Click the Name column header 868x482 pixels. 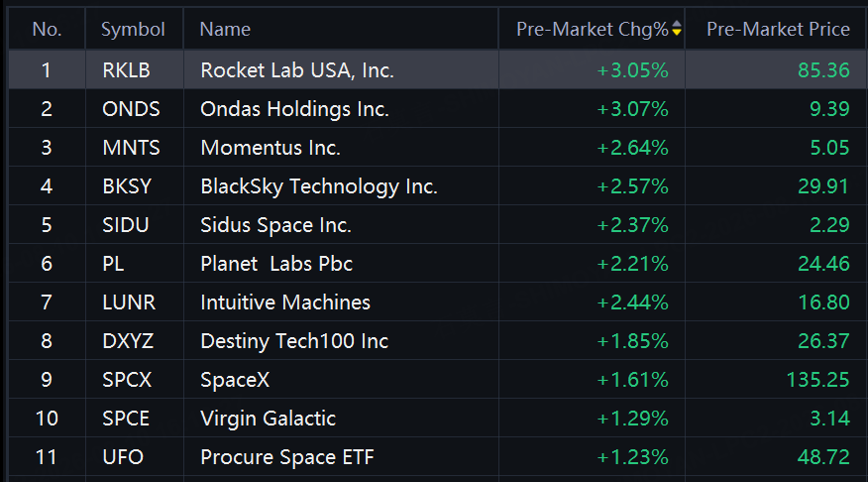click(225, 29)
